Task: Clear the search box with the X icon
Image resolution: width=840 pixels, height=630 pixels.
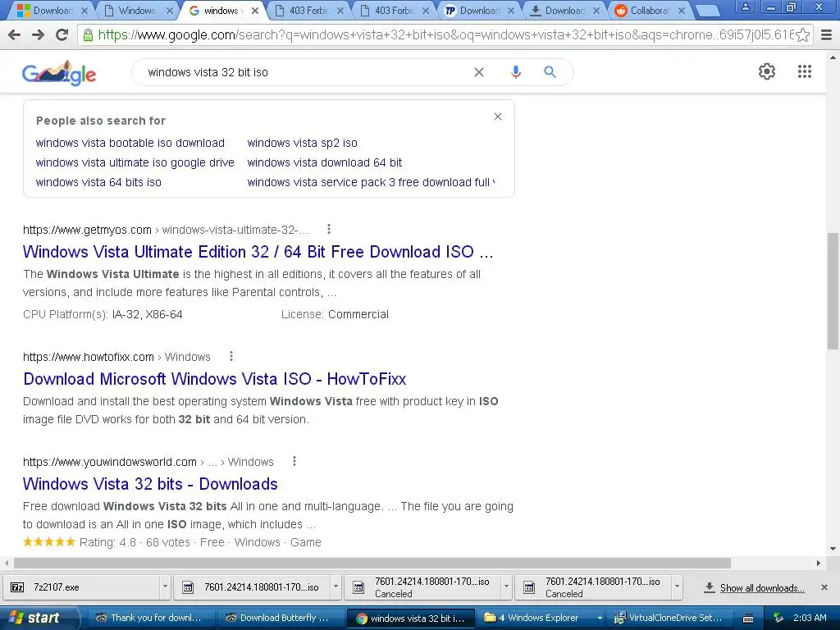Action: tap(479, 72)
